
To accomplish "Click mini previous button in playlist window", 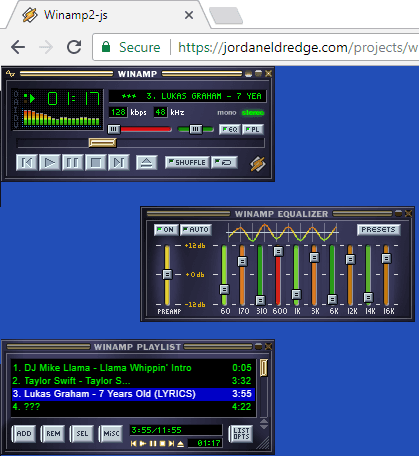I will click(x=134, y=444).
